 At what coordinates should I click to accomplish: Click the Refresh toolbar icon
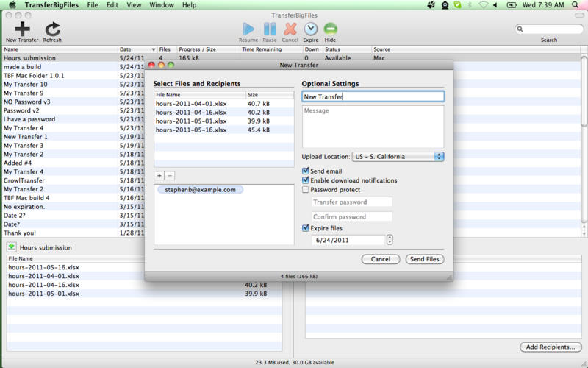pos(52,29)
